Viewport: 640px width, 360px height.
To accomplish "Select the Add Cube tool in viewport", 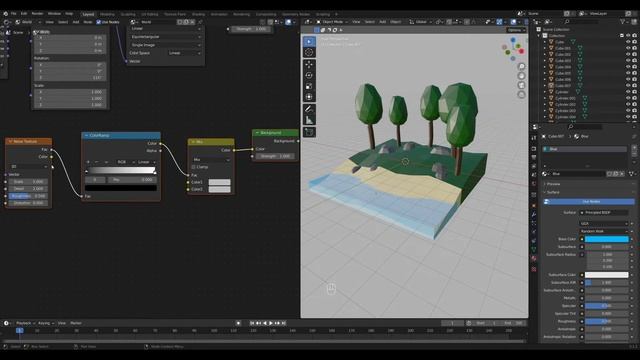I will click(x=309, y=132).
